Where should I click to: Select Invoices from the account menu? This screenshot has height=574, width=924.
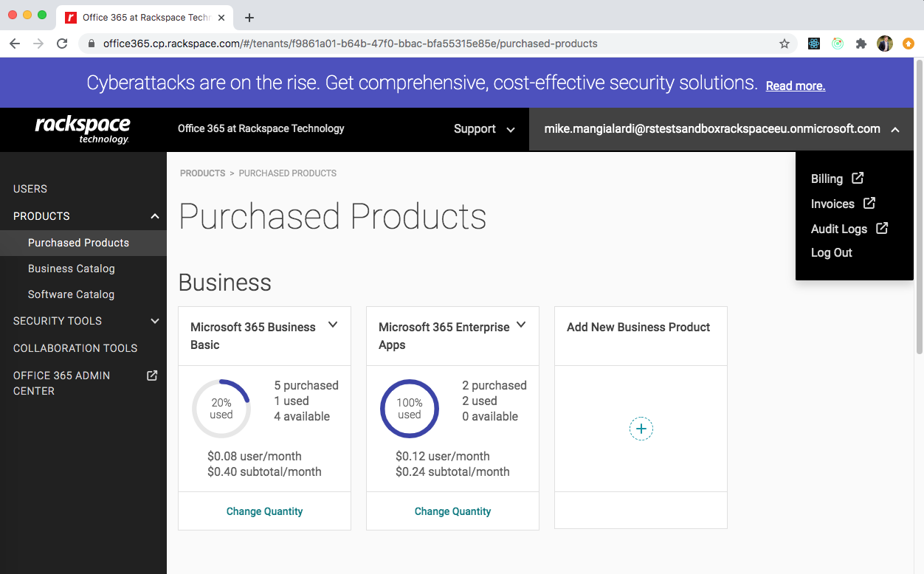tap(832, 204)
